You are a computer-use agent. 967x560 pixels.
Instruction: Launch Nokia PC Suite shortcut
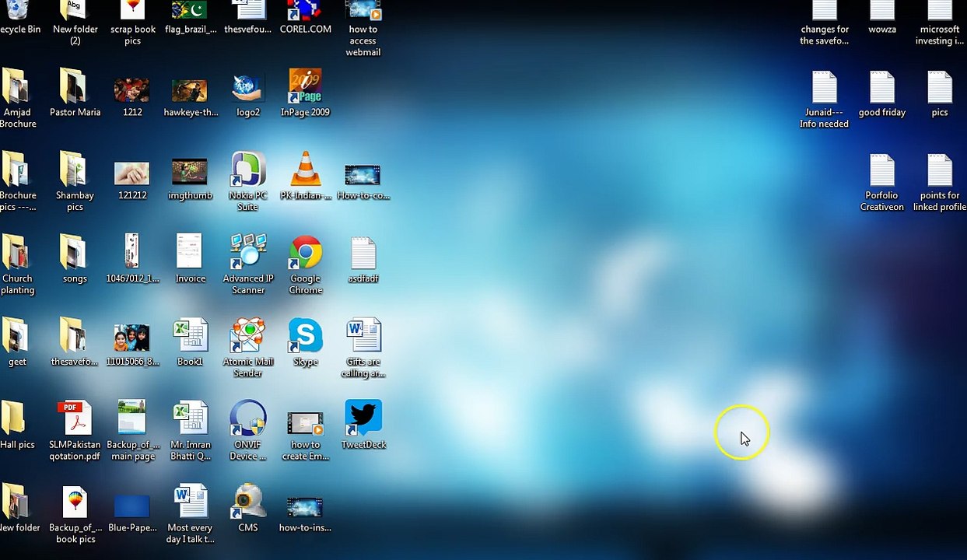[248, 181]
